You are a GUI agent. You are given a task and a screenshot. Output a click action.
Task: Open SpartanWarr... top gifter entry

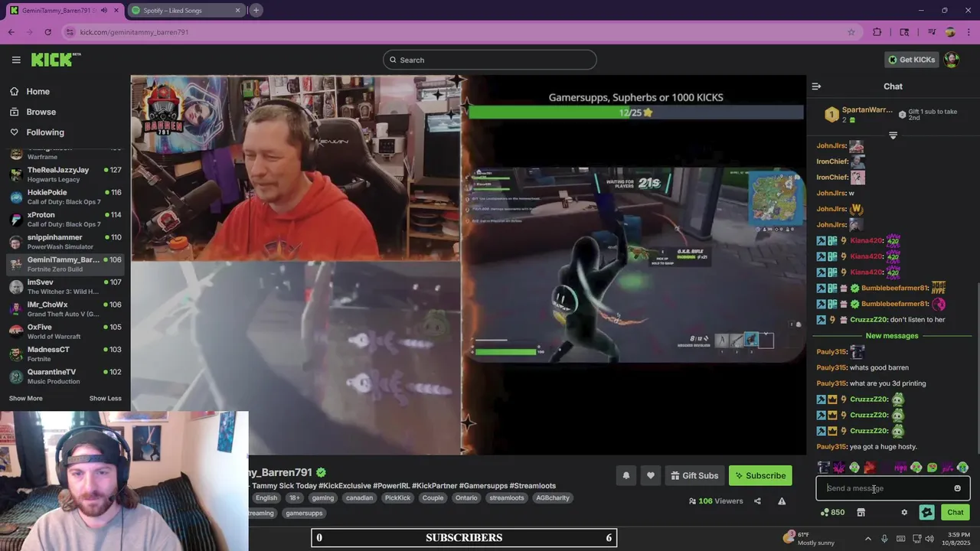[x=857, y=115]
